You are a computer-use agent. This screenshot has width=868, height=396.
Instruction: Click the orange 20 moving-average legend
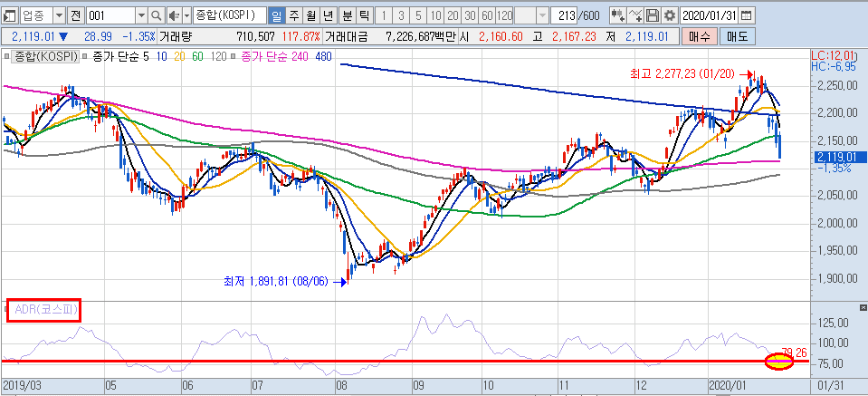179,56
